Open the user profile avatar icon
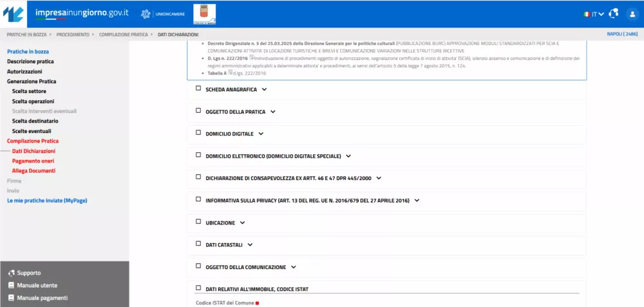The width and height of the screenshot is (644, 307). [x=632, y=14]
